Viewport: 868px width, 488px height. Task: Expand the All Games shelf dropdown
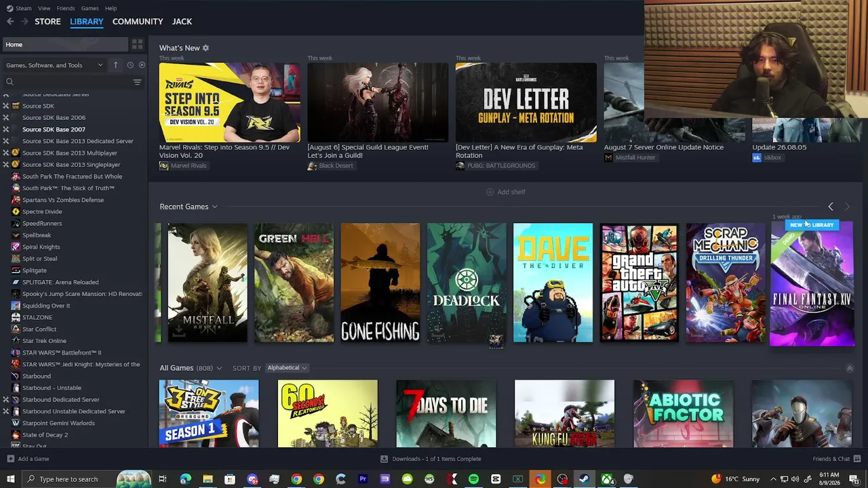coord(218,368)
